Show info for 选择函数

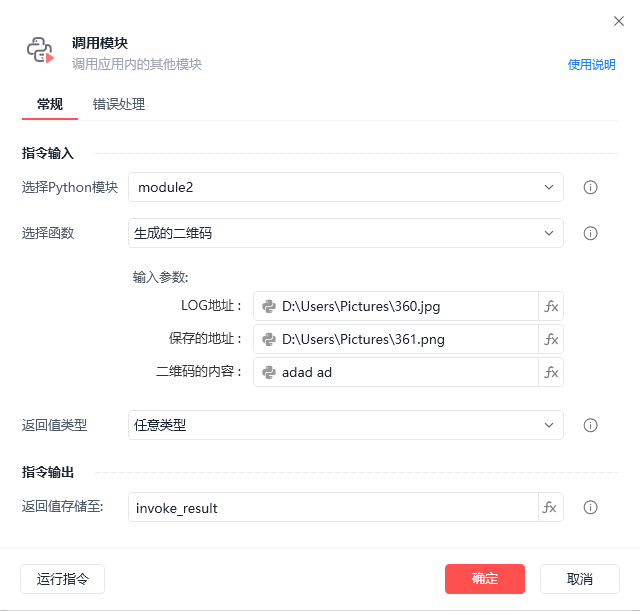[590, 233]
